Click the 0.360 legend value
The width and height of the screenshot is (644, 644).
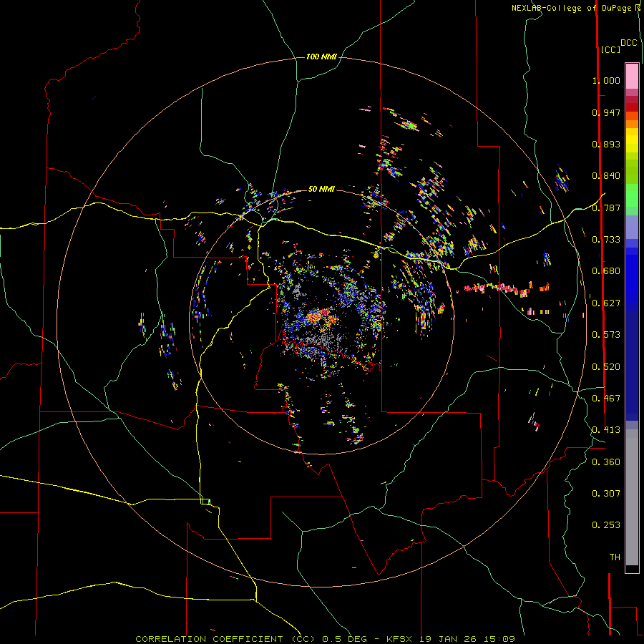(606, 462)
